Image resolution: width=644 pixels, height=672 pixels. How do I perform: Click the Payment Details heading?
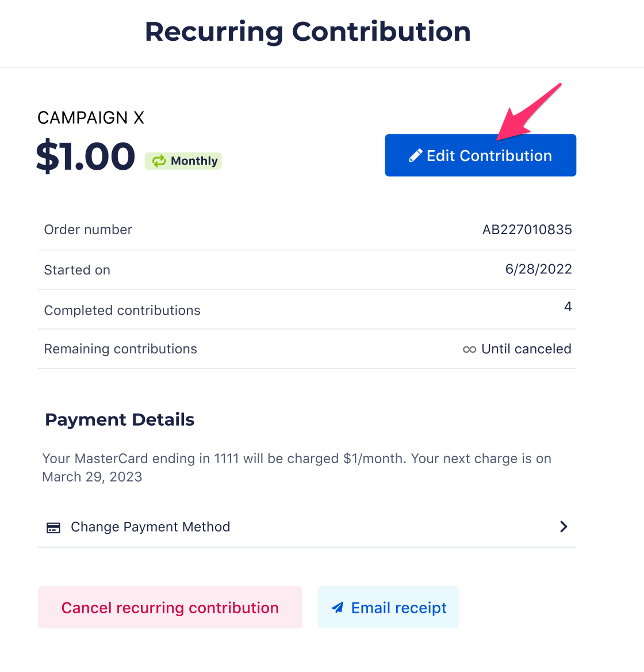(120, 419)
